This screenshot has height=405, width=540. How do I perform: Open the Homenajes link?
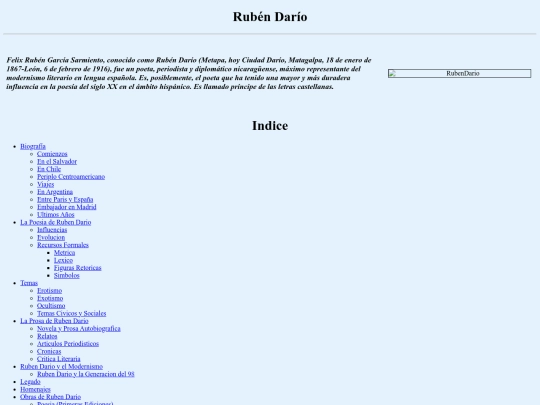[35, 389]
